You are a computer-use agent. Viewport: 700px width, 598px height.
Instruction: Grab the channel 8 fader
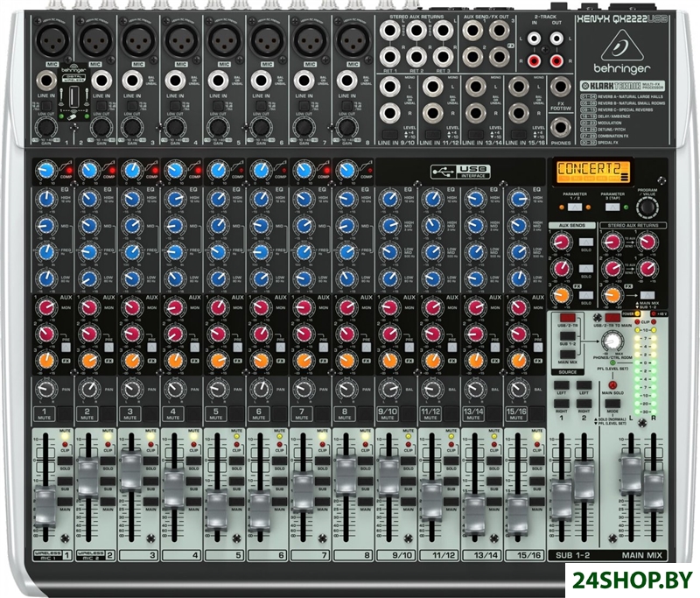[x=346, y=475]
